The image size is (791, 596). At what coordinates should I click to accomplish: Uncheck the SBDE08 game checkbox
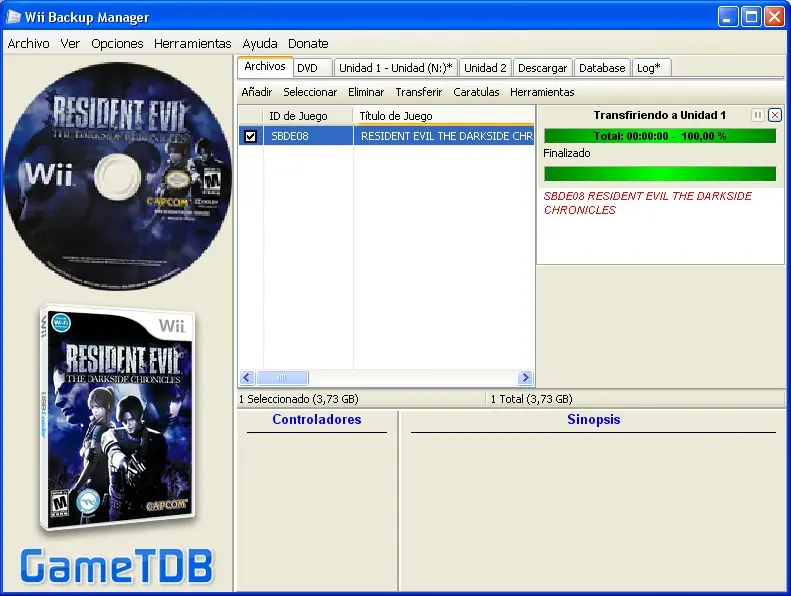point(250,136)
